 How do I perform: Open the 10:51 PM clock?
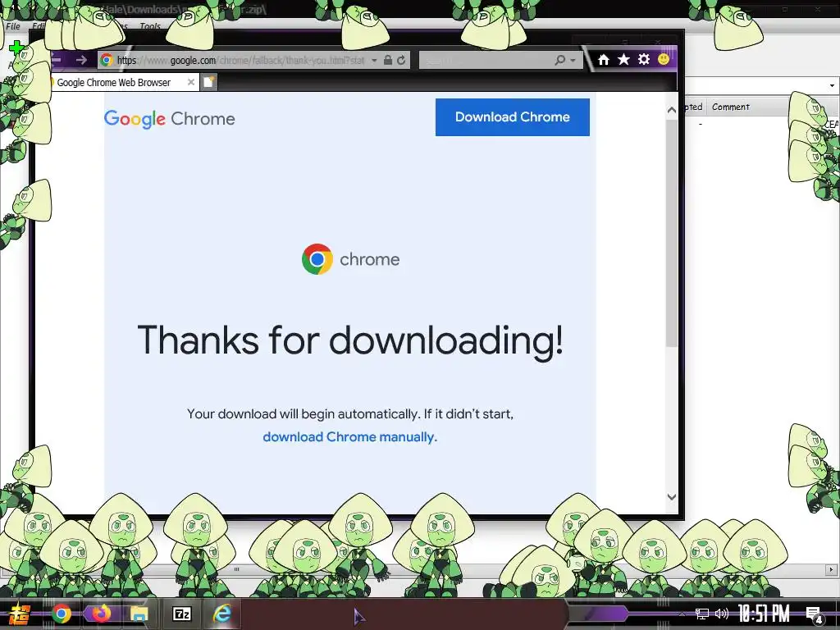[764, 614]
